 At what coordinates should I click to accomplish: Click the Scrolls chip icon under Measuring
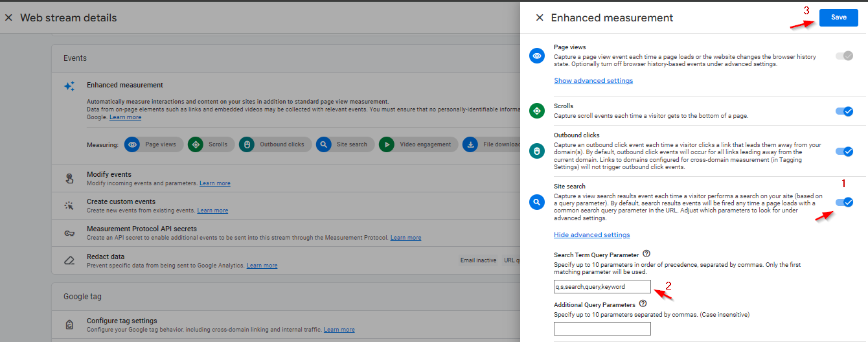pyautogui.click(x=196, y=144)
